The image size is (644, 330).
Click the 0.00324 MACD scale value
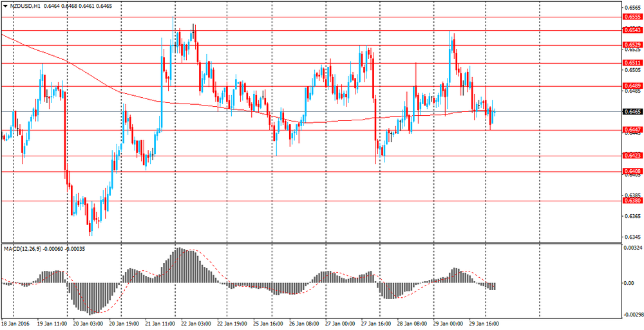(631, 248)
